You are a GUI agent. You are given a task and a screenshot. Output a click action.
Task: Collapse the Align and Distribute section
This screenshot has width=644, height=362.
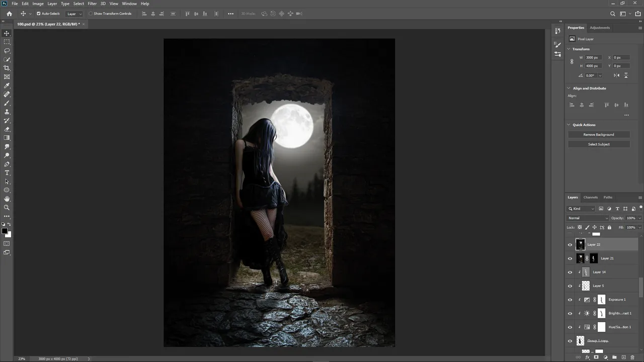[x=569, y=88]
